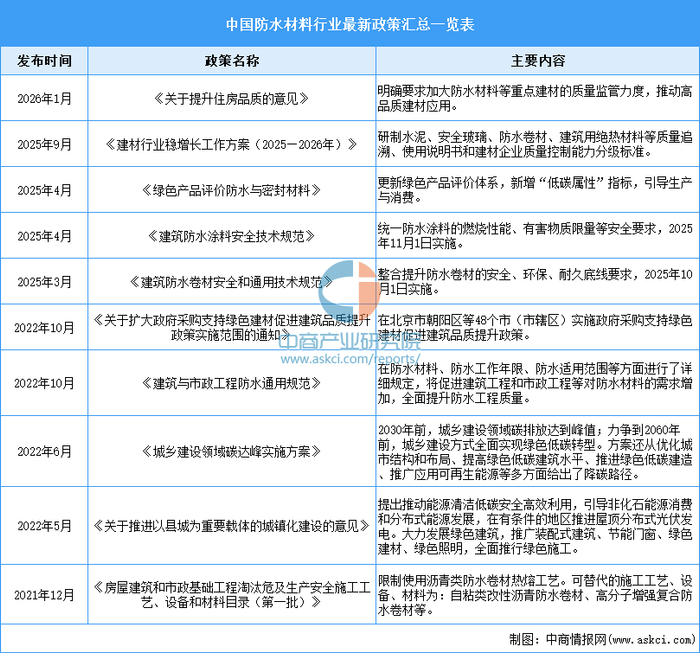Click policy 《建筑防水涂料安全技术规范》
700x653 pixels.
tap(232, 236)
